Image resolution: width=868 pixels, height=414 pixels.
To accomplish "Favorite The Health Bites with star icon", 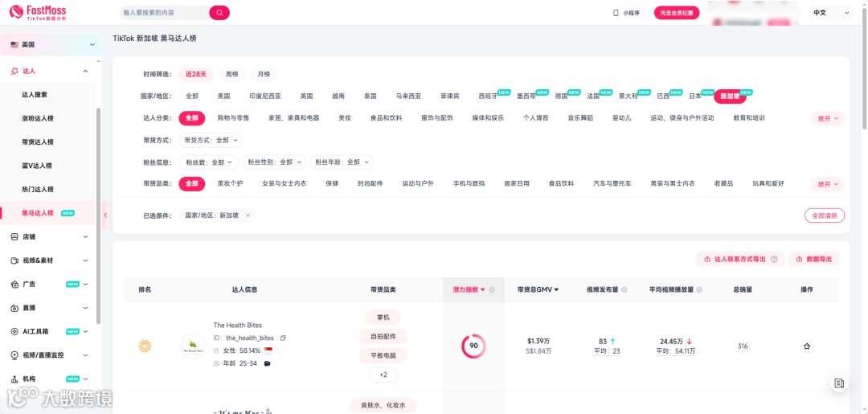I will [x=807, y=346].
